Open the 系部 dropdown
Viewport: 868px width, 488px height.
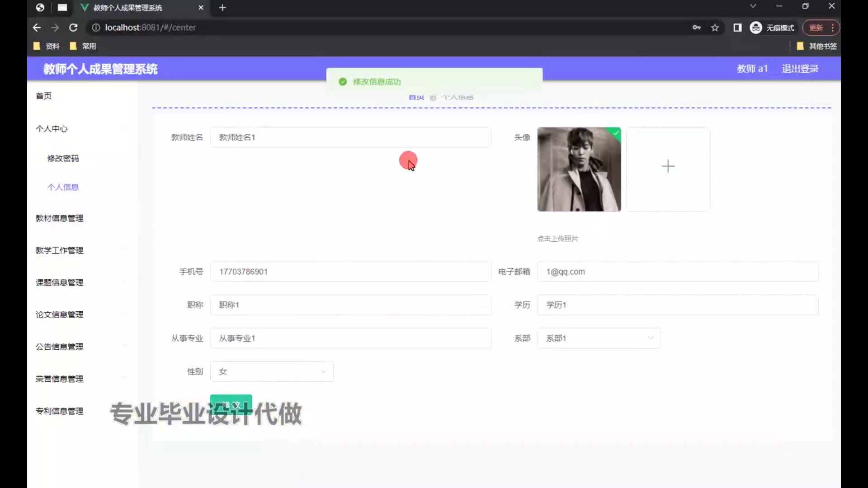pos(599,338)
